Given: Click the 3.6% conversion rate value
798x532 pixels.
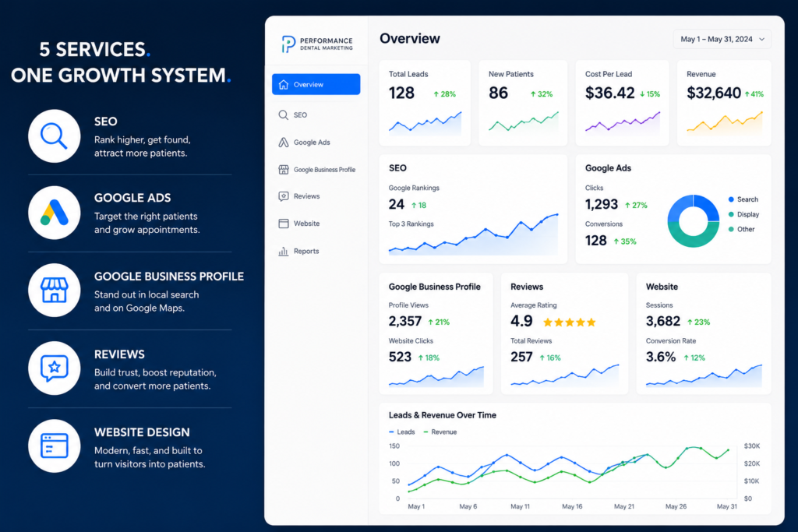Looking at the screenshot, I should [x=661, y=357].
